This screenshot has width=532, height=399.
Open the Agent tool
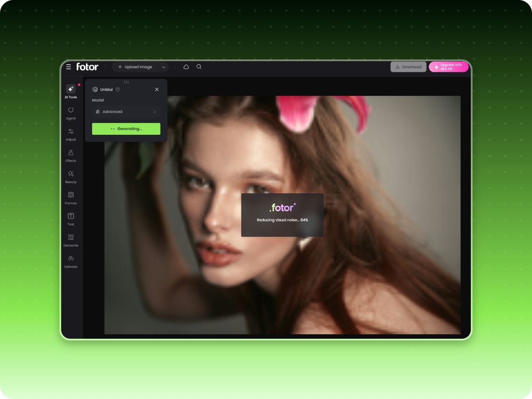pyautogui.click(x=71, y=113)
